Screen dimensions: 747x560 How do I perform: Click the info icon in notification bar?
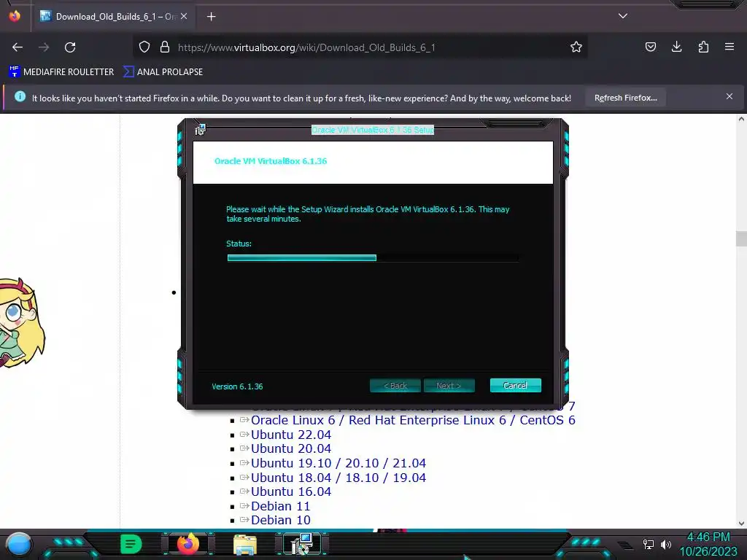pos(20,97)
